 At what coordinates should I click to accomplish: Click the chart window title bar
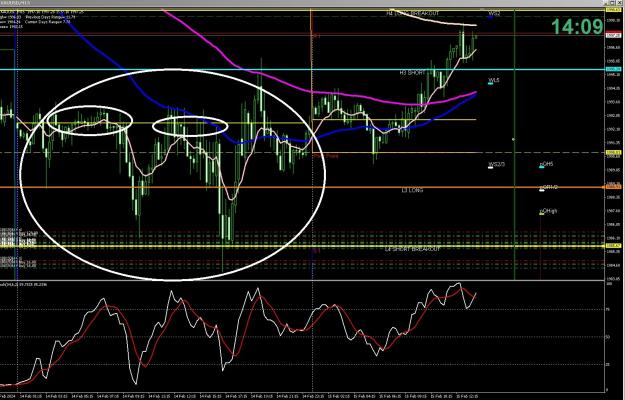pos(303,3)
